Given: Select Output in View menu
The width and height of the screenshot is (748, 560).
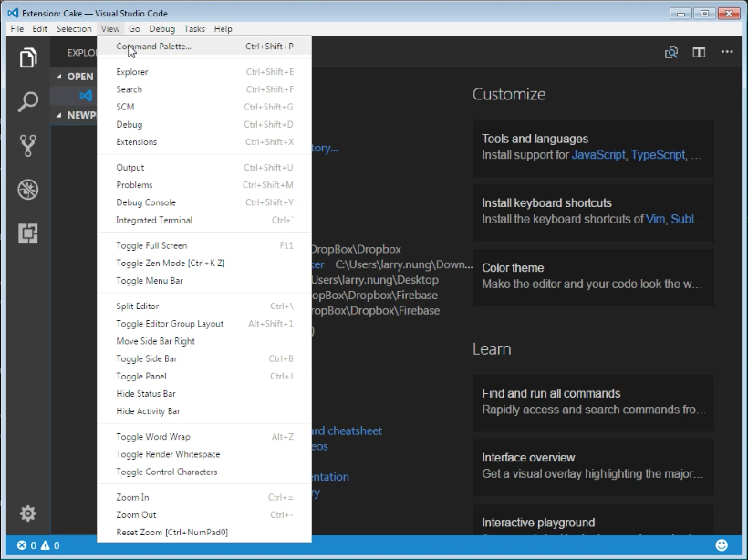Looking at the screenshot, I should tap(204, 168).
